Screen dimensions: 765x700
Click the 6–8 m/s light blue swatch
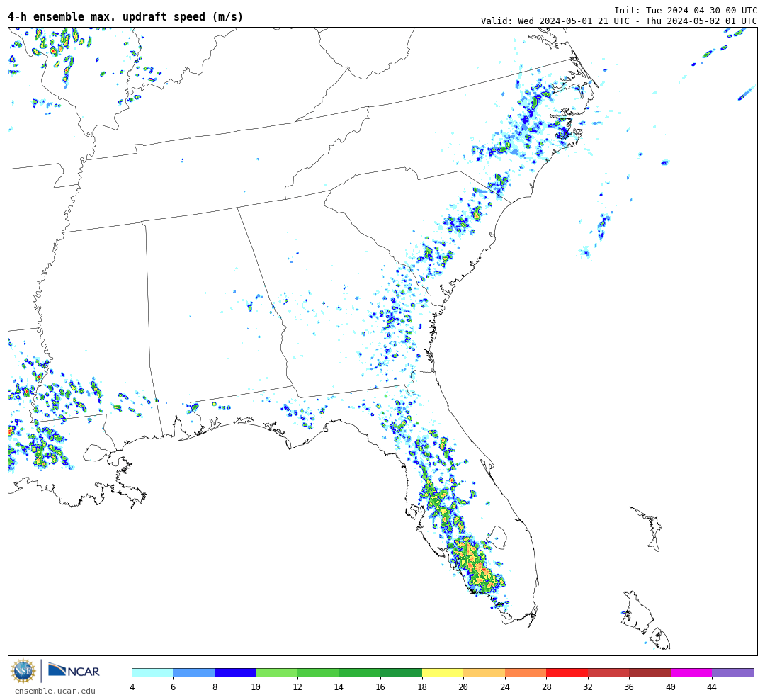tap(193, 673)
